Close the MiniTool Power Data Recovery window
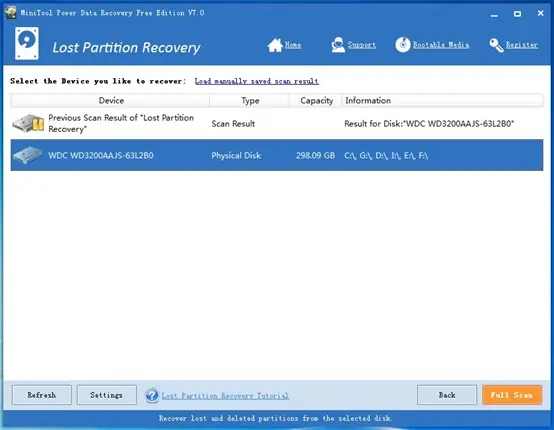 click(541, 13)
